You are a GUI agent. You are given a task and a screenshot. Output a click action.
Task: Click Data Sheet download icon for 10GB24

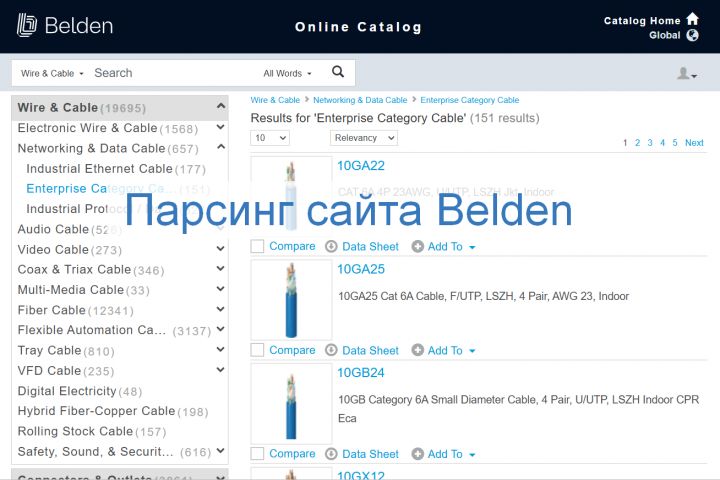click(x=331, y=454)
